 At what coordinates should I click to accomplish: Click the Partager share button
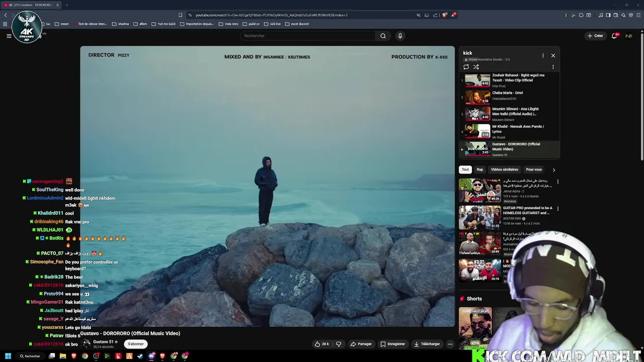[x=361, y=344]
